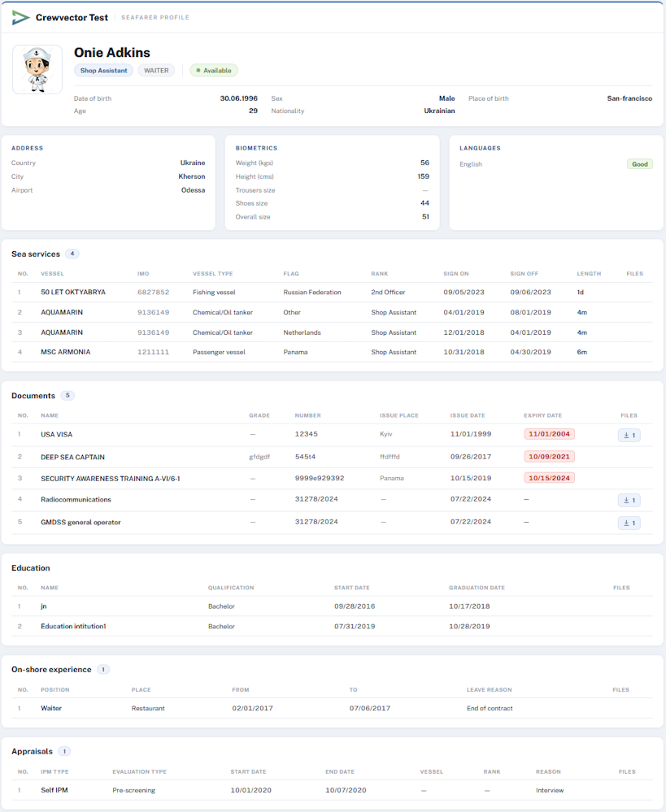Image resolution: width=666 pixels, height=812 pixels.
Task: Open the 50 LET OKTYABRYA vessel row
Action: tap(333, 292)
